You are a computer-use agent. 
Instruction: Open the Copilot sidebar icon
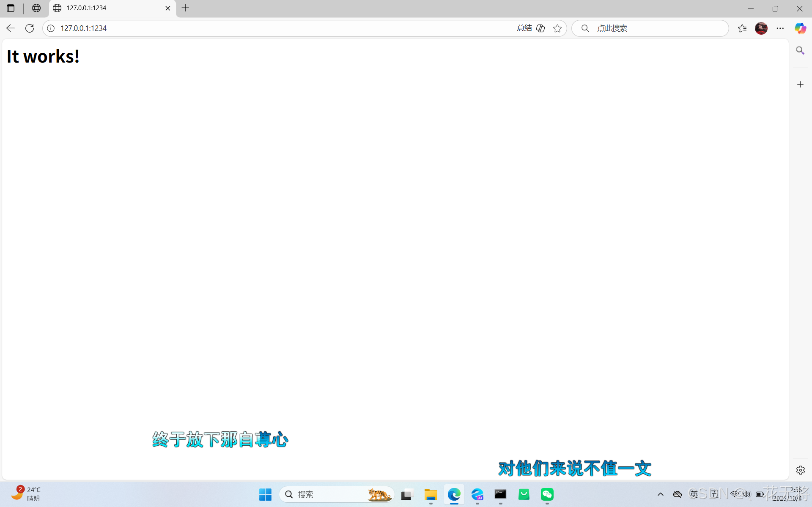800,28
